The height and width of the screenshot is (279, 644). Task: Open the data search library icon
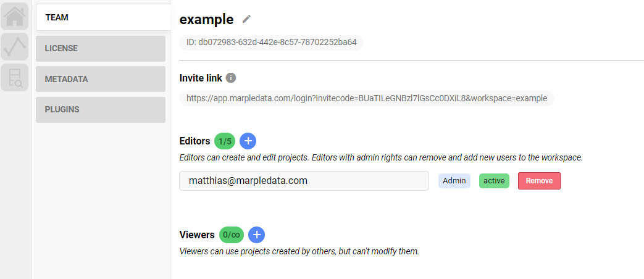point(14,77)
